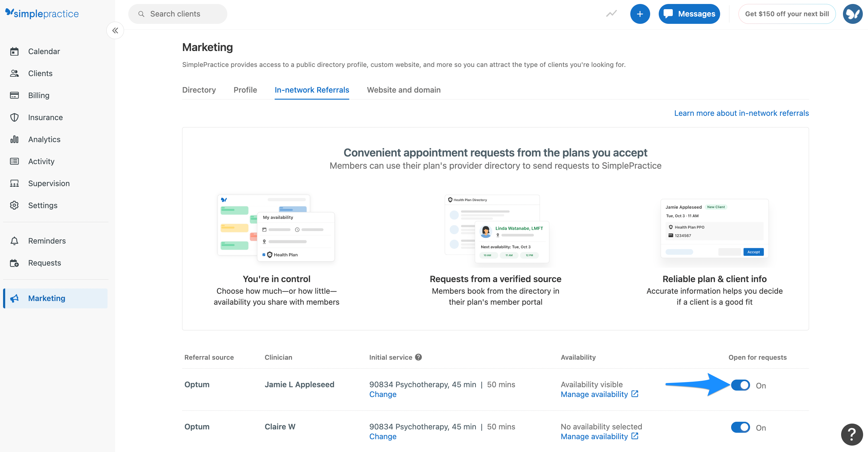Viewport: 868px width, 452px height.
Task: Open Messages chat button
Action: [689, 14]
